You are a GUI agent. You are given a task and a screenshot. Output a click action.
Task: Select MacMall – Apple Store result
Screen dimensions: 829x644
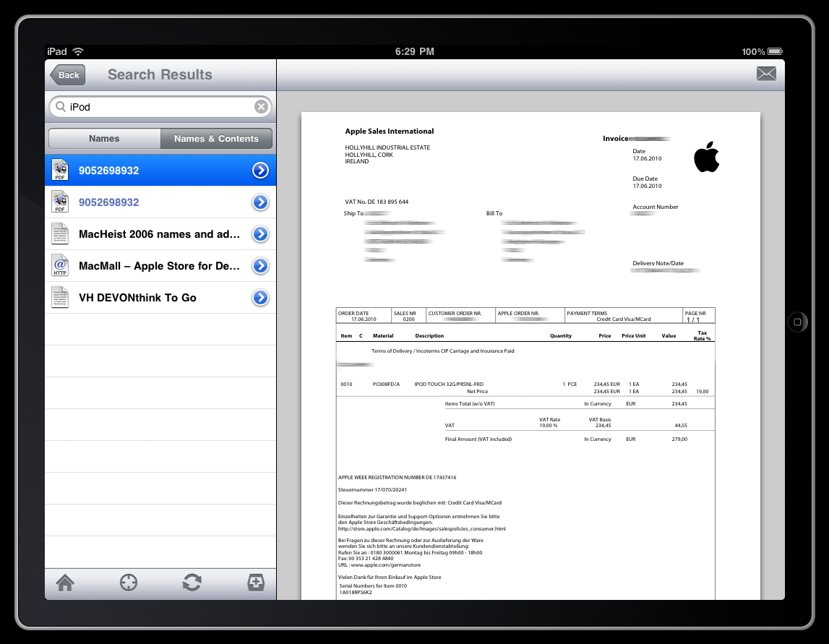tap(160, 265)
